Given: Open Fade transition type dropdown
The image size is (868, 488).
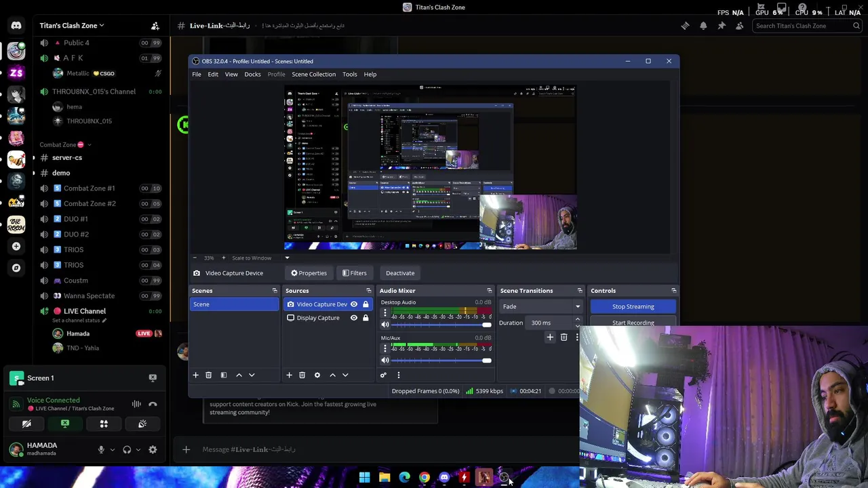Looking at the screenshot, I should point(541,306).
